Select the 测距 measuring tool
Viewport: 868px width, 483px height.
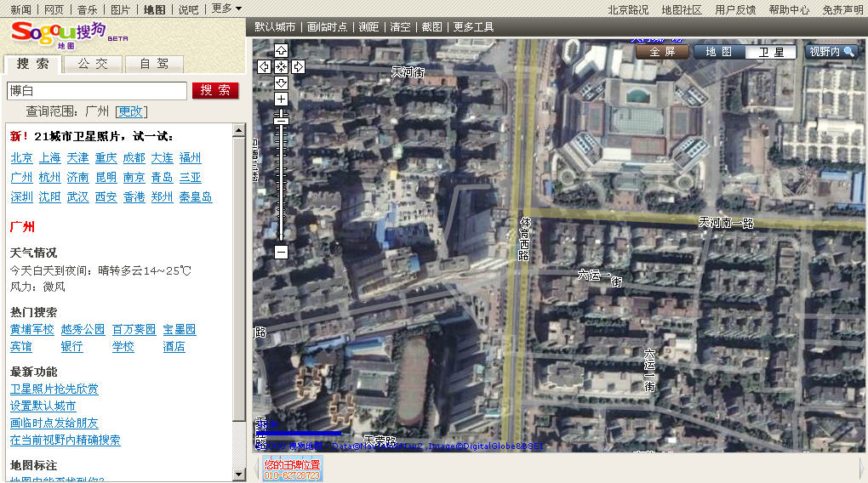368,26
